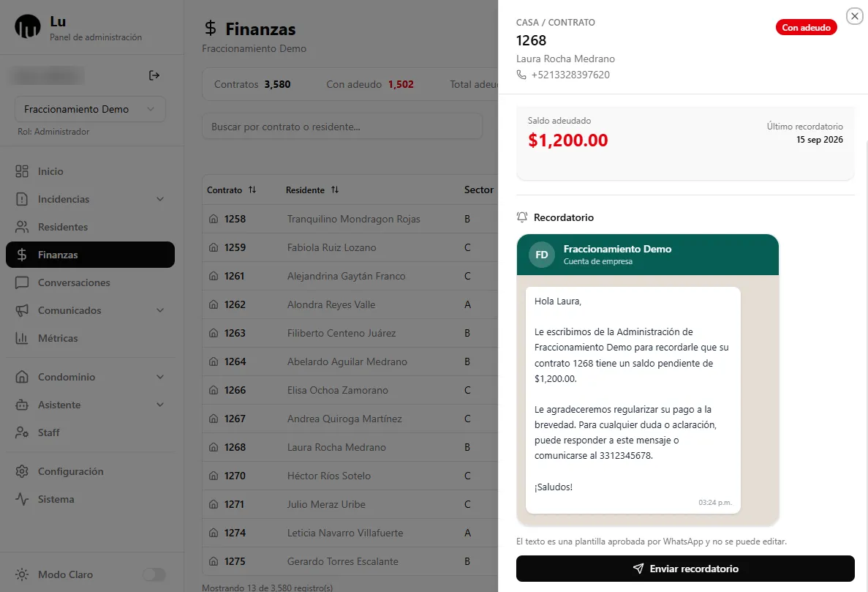868x592 pixels.
Task: Click contract number 1274
Action: point(235,533)
